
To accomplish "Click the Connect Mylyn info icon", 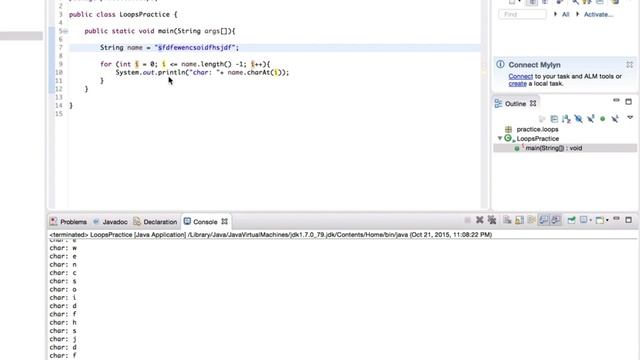I will coord(500,64).
